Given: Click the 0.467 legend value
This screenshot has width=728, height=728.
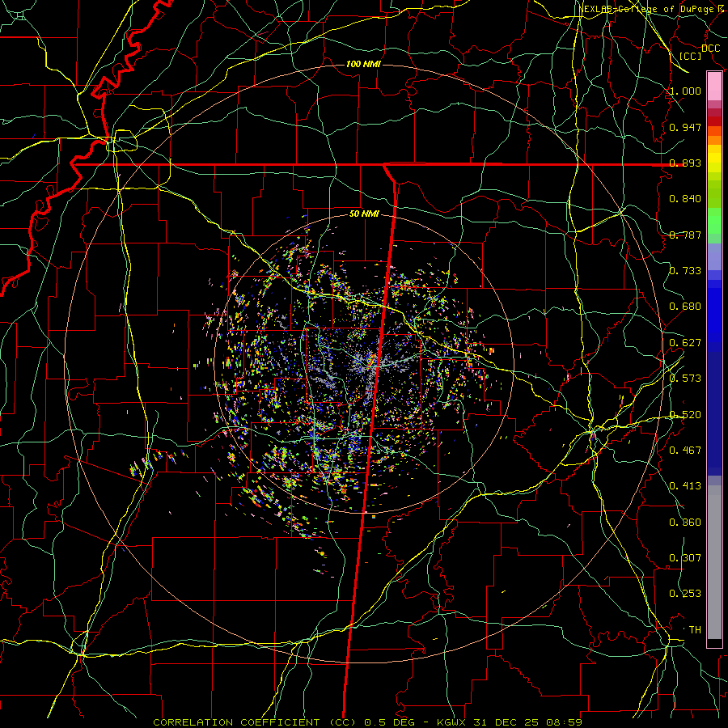Looking at the screenshot, I should (x=685, y=451).
